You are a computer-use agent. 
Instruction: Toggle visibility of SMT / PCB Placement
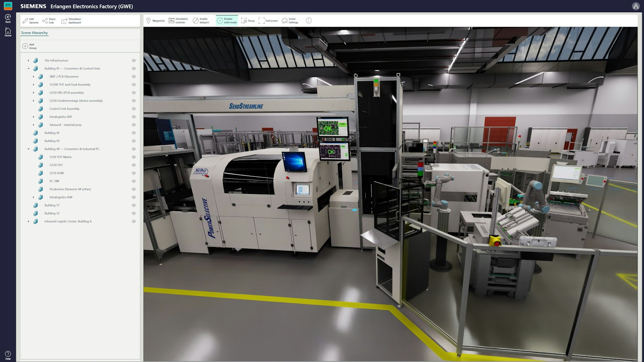click(x=134, y=76)
